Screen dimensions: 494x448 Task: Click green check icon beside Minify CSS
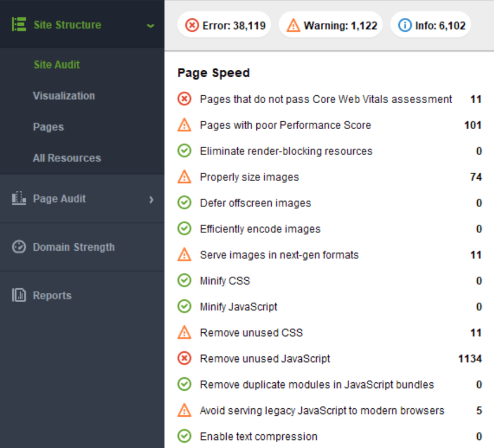point(184,281)
